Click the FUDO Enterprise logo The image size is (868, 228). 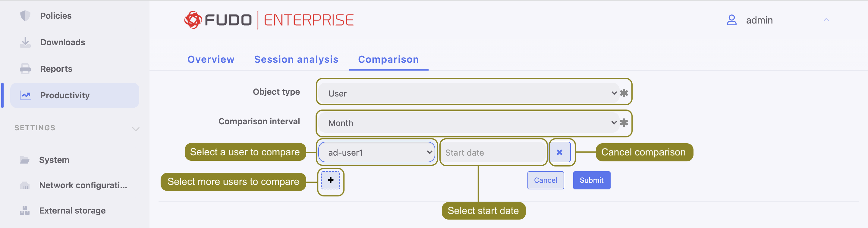pyautogui.click(x=269, y=19)
